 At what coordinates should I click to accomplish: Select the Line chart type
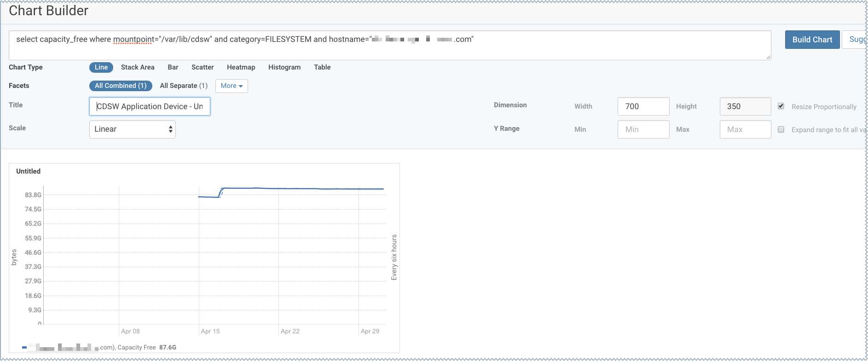click(x=101, y=67)
